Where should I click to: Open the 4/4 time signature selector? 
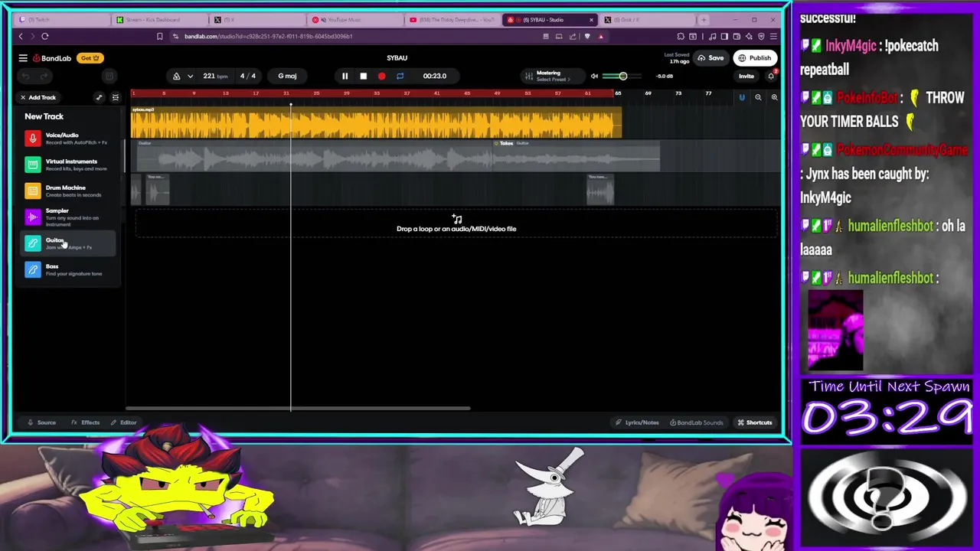tap(248, 76)
